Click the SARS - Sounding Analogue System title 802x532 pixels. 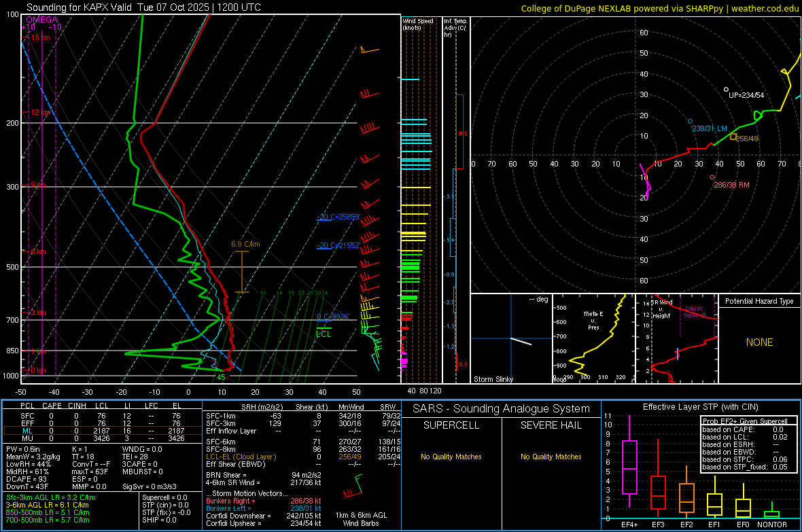click(502, 409)
